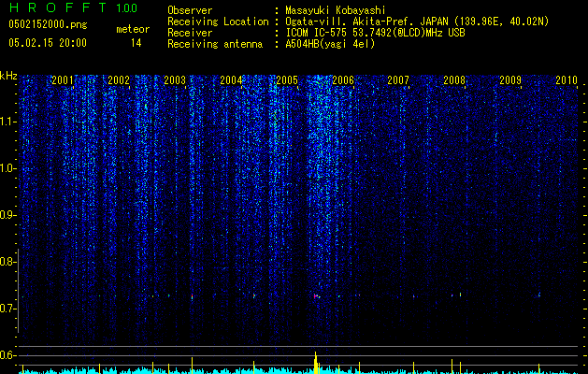Click the Ogata-vill. Akita-Pref. JAPAN location text
Viewport: 588px width, 374px height.
(x=417, y=22)
